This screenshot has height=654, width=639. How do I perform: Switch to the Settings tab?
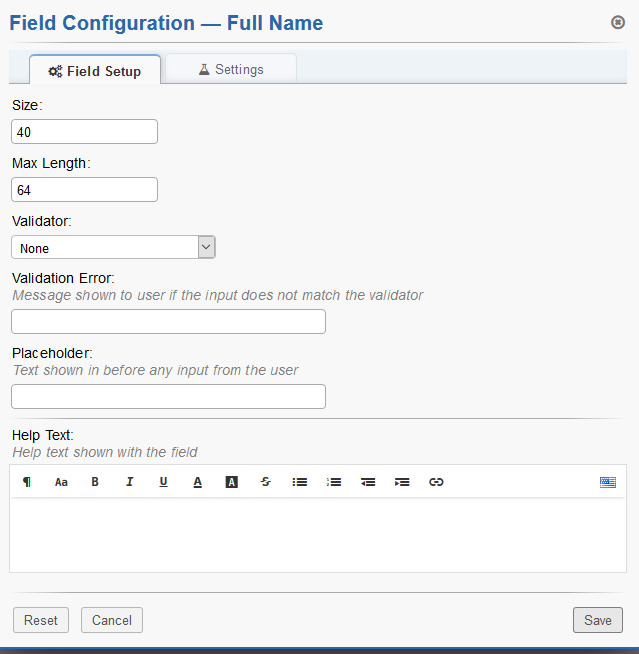tap(231, 70)
